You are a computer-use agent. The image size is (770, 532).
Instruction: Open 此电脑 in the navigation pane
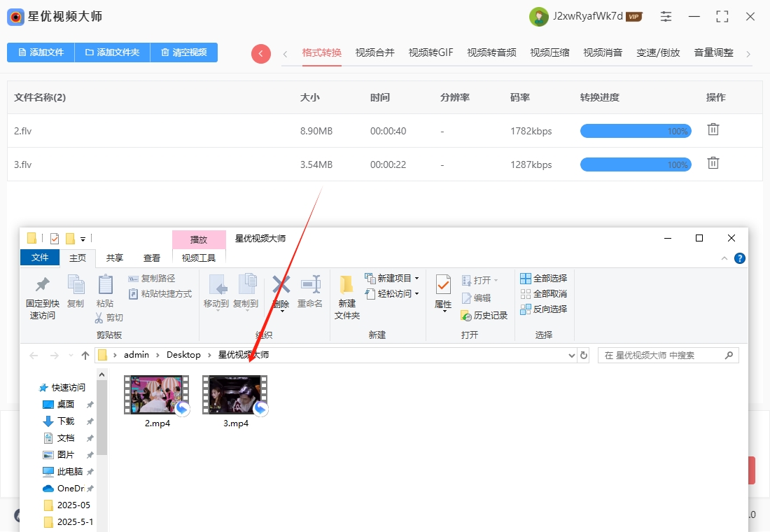pos(70,472)
